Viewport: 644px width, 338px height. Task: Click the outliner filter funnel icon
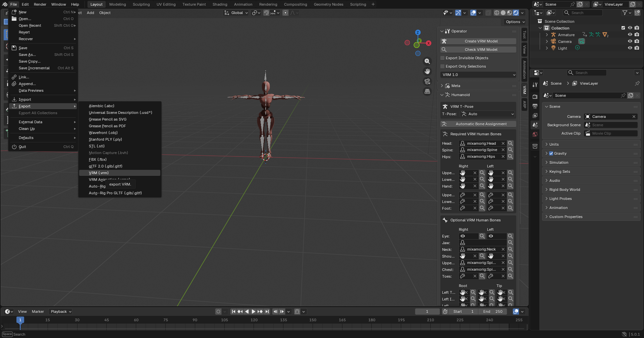[x=625, y=13]
